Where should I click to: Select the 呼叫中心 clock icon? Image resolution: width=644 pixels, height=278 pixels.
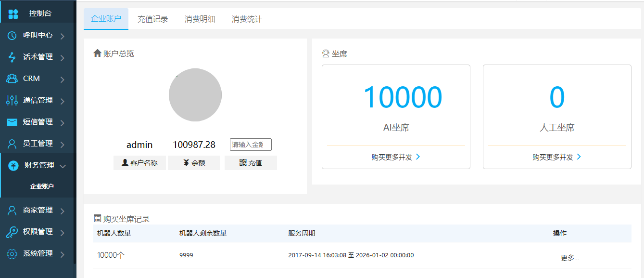point(13,35)
